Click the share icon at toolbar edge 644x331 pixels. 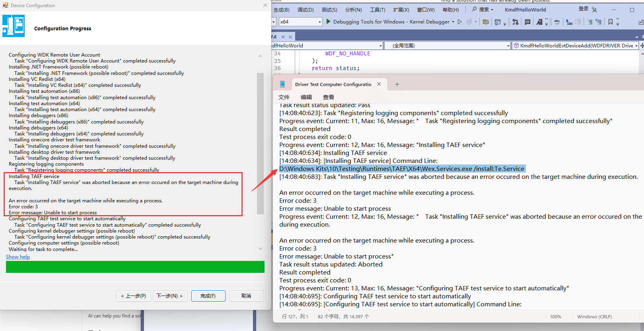pyautogui.click(x=641, y=22)
